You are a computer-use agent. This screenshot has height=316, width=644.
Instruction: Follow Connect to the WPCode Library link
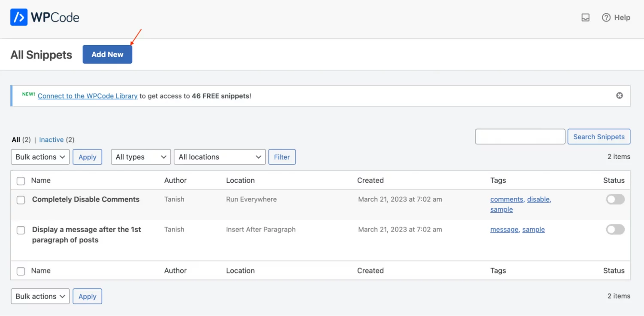(x=88, y=96)
